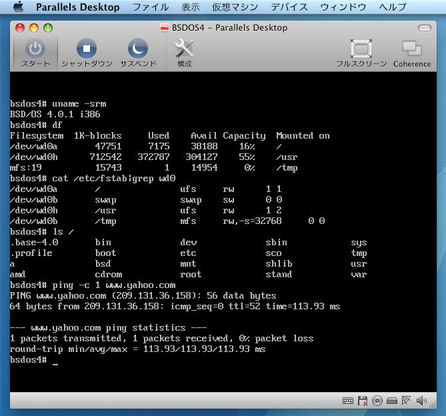
Task: Click the 'cat /etc/fstab|grep wd0' command line
Action: pyautogui.click(x=93, y=178)
